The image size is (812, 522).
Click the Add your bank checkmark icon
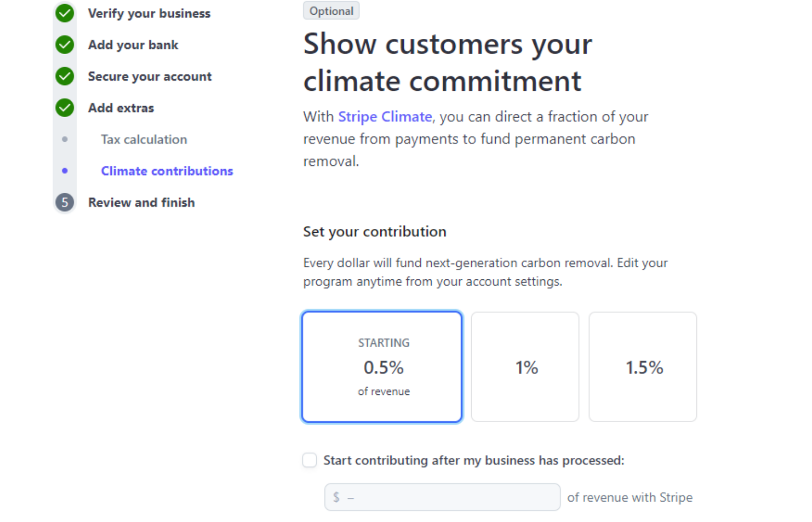[65, 45]
